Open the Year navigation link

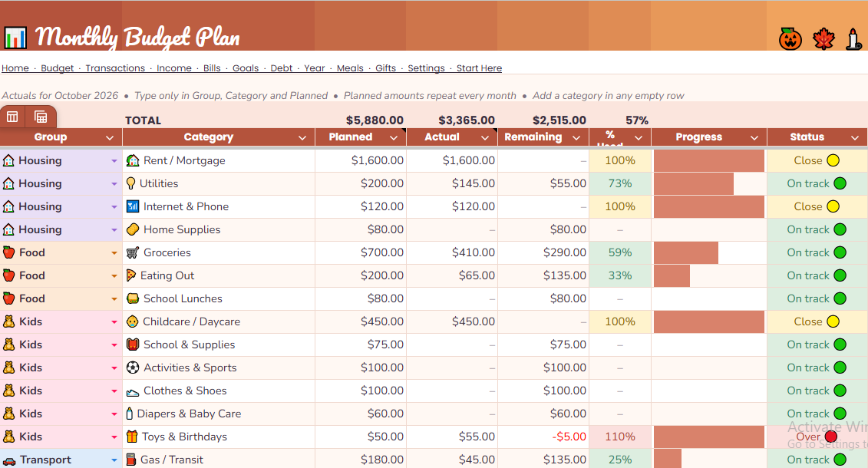[315, 68]
